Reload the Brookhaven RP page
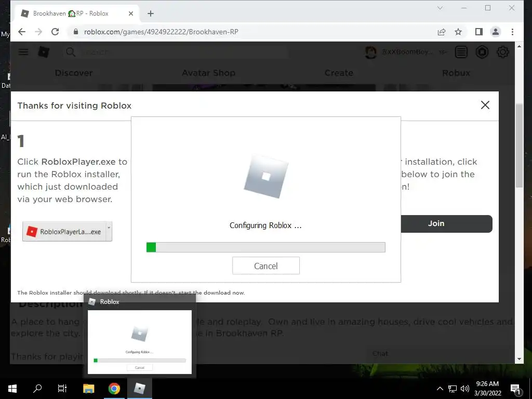Viewport: 532px width, 399px height. click(55, 32)
